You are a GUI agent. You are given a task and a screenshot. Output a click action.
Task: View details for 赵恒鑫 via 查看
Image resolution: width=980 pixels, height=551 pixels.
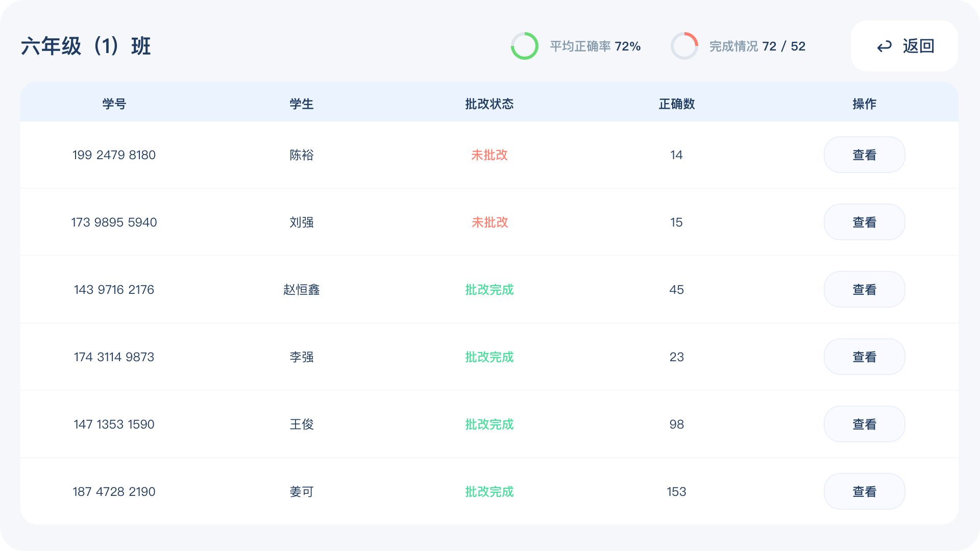pyautogui.click(x=864, y=290)
